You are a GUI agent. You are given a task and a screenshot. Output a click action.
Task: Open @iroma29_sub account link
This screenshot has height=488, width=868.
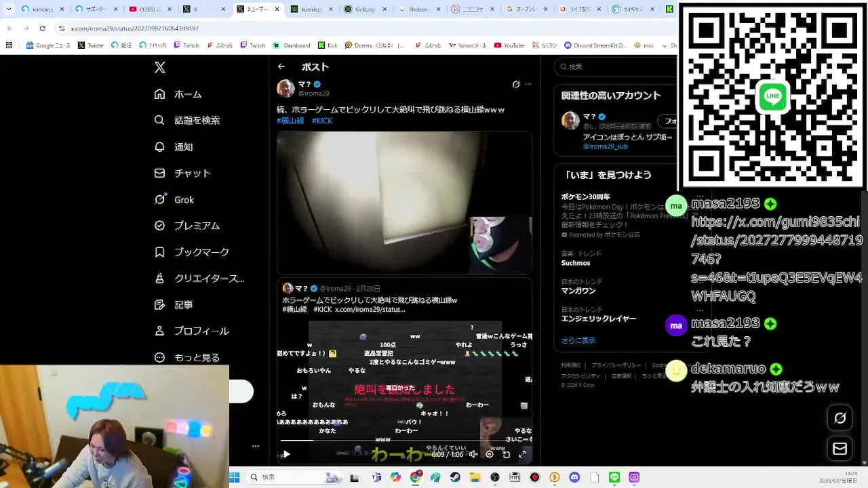(606, 146)
